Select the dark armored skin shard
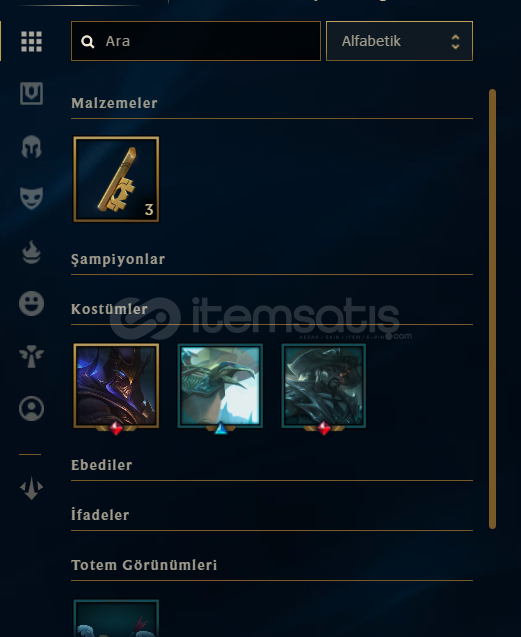Image resolution: width=521 pixels, height=637 pixels. pyautogui.click(x=116, y=386)
